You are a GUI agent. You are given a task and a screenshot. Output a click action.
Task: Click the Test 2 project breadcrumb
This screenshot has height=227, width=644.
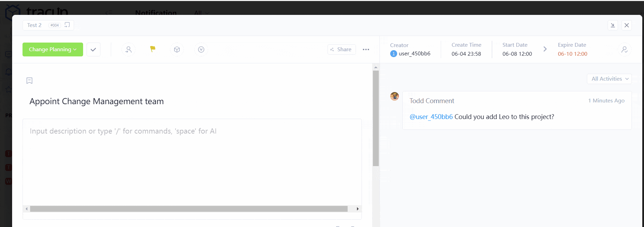click(34, 25)
